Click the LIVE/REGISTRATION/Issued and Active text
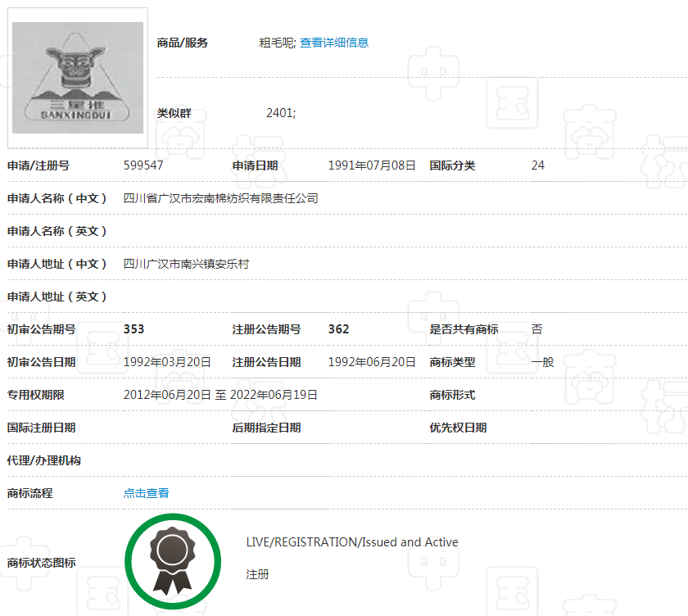The height and width of the screenshot is (616, 688). pos(352,542)
